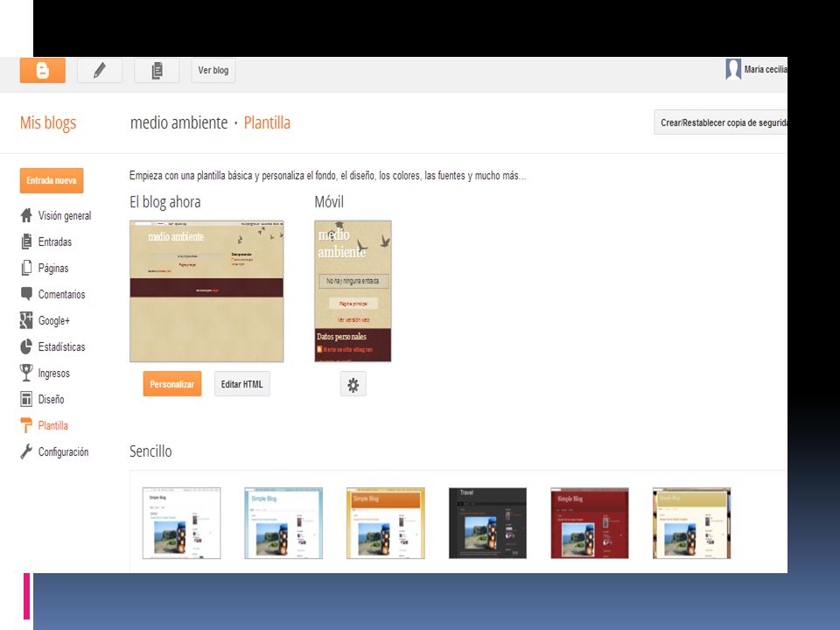
Task: Open Visión general in sidebar
Action: tap(64, 216)
